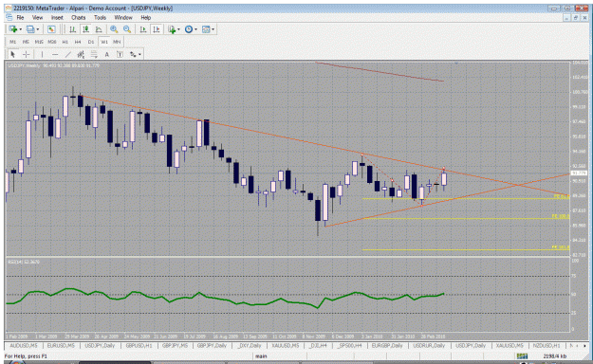Switch to Candlesticks chart display
Screen dimensions: 593x364
pyautogui.click(x=85, y=29)
